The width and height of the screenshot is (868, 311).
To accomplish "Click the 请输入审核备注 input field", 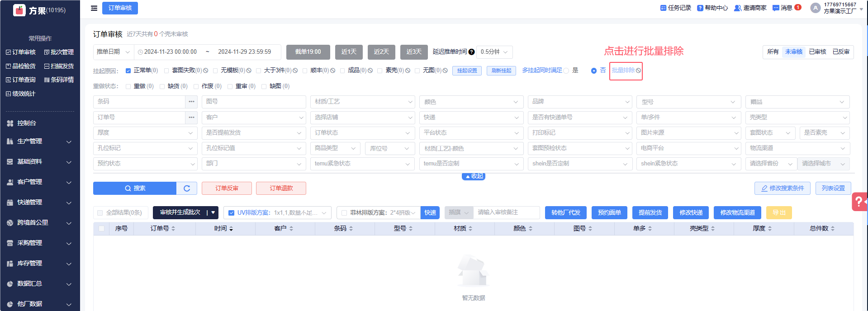I will 506,212.
